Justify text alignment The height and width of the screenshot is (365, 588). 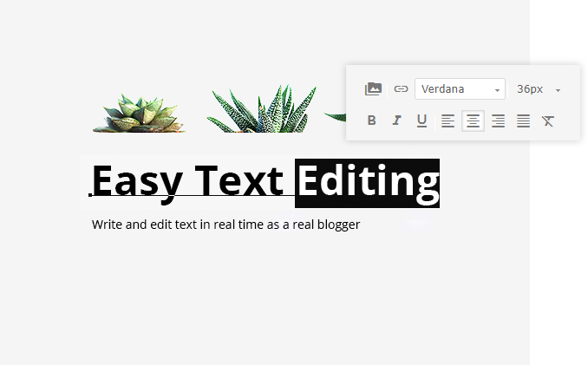pos(523,121)
